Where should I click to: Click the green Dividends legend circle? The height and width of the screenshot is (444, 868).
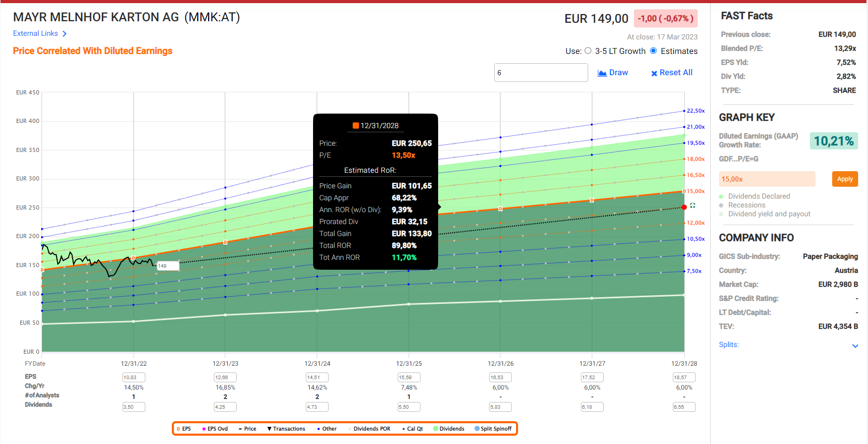coord(436,429)
